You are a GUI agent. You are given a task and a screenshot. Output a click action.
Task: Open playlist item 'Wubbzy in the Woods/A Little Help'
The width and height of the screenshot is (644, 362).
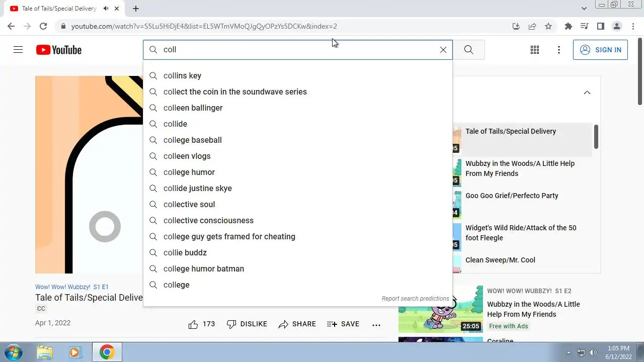520,168
